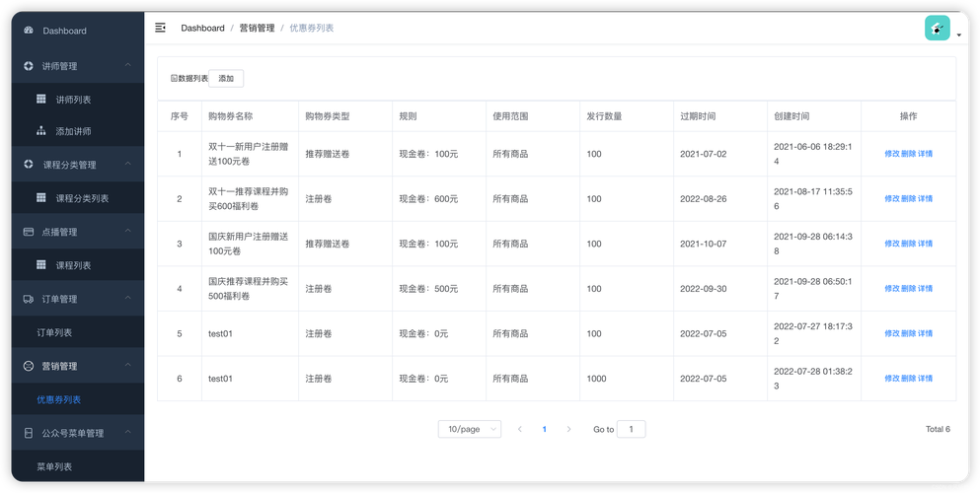980x493 pixels.
Task: Collapse the 订单管理 submenu arrow
Action: click(x=127, y=299)
